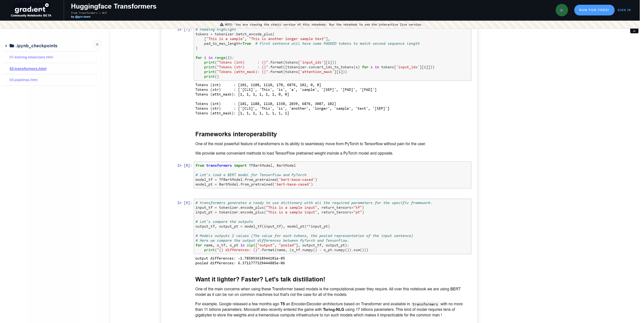Click the Huggingface Transformers notebook title
This screenshot has height=323, width=644.
pyautogui.click(x=114, y=6)
